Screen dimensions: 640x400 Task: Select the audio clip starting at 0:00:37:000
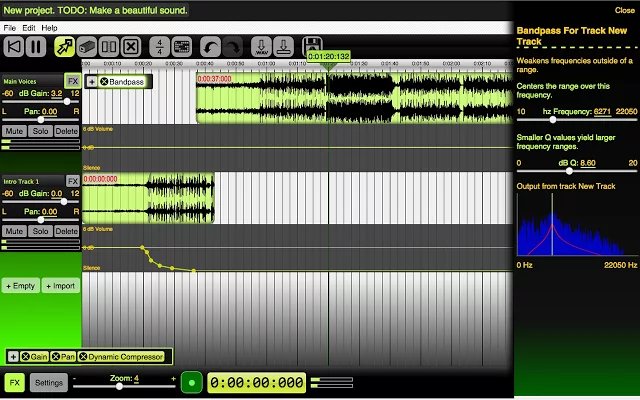coord(354,98)
